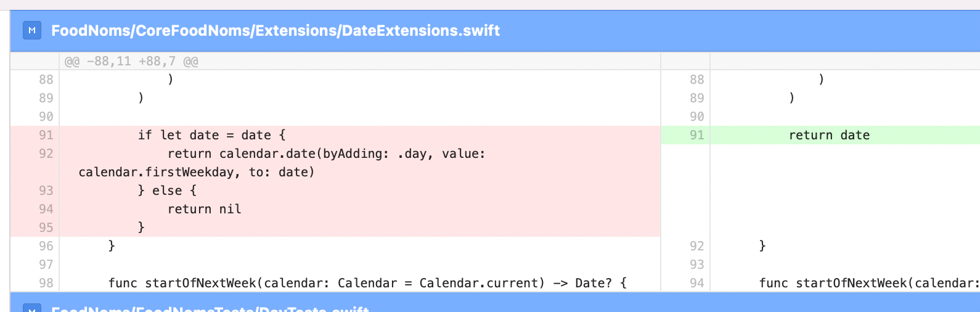The width and height of the screenshot is (980, 312).
Task: Select added line number 91 in right pane
Action: pyautogui.click(x=696, y=135)
